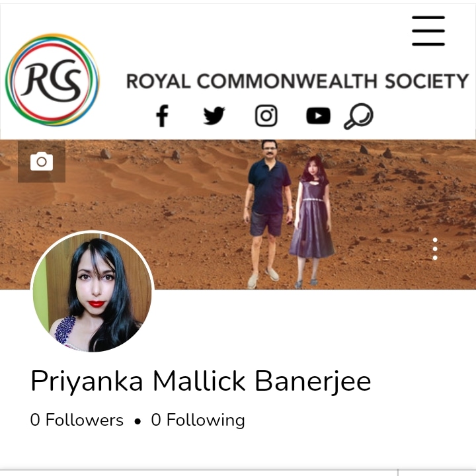This screenshot has width=476, height=476.
Task: Click the Royal Commonwealth Society title
Action: [x=297, y=81]
